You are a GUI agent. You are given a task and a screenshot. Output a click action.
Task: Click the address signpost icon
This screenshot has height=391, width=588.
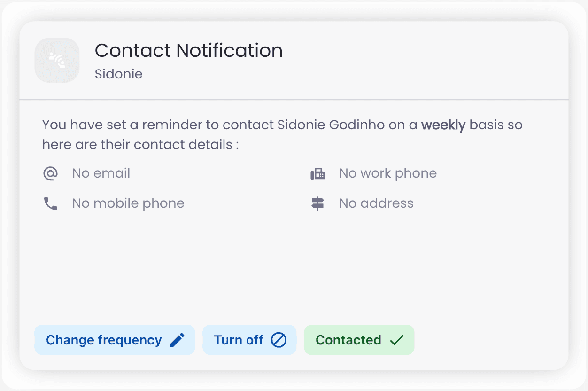tap(317, 203)
